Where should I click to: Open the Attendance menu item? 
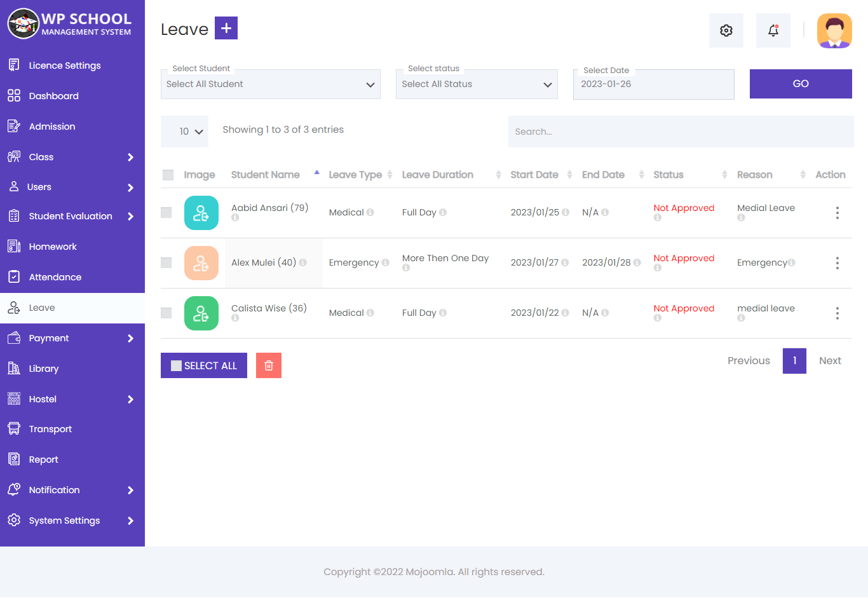click(72, 277)
